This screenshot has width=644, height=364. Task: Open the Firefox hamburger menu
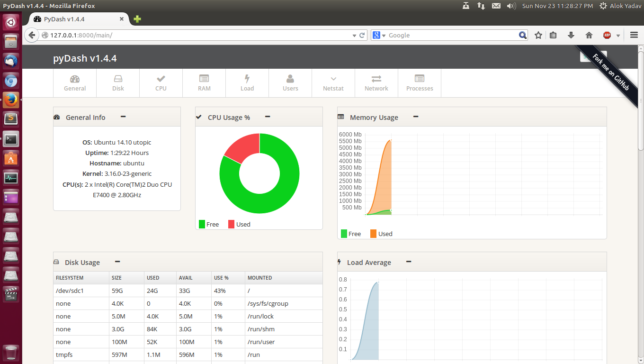[634, 35]
